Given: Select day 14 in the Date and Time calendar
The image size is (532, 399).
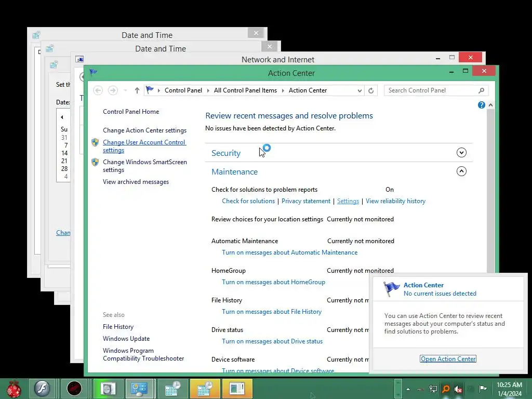Looking at the screenshot, I should (64, 153).
